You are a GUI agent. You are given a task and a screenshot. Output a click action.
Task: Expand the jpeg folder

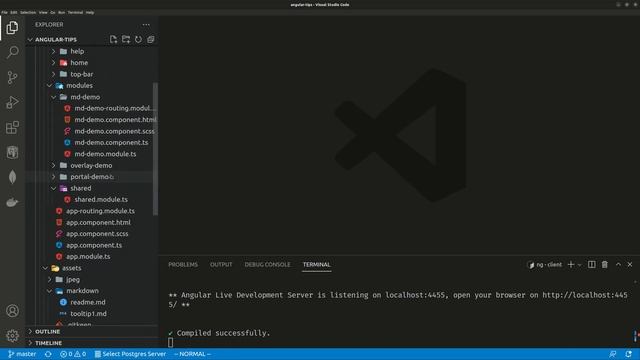click(x=73, y=280)
